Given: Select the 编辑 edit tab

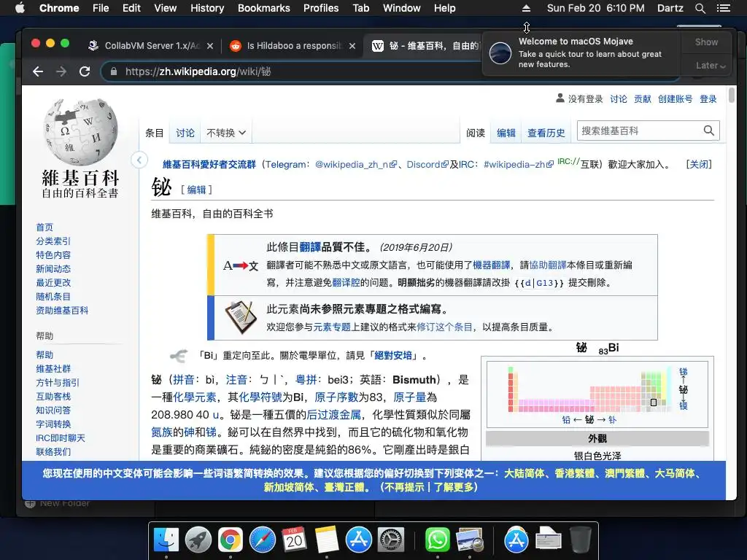Looking at the screenshot, I should coord(506,133).
